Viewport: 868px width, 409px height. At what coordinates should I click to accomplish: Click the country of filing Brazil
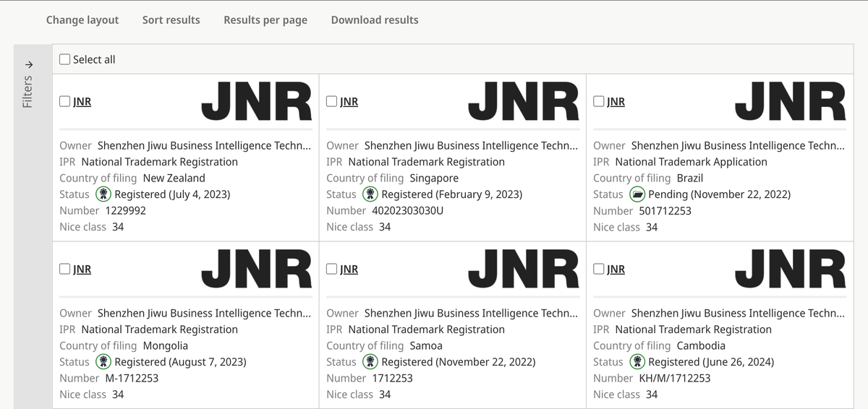tap(690, 178)
